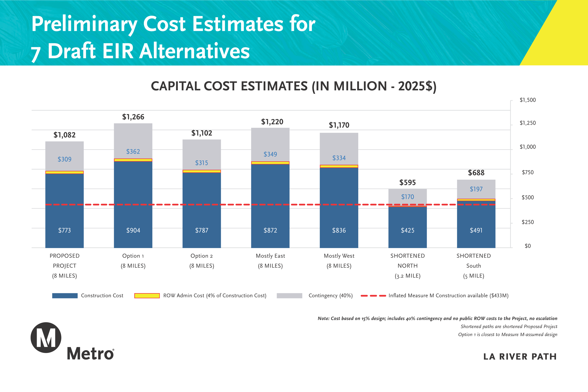588x392 pixels.
Task: Click the $773 construction cost label
Action: pyautogui.click(x=64, y=230)
